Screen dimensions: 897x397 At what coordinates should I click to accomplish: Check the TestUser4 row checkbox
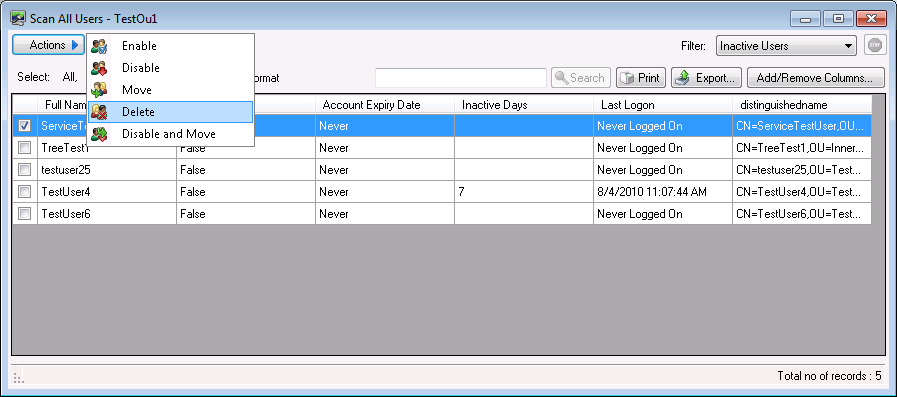click(25, 192)
